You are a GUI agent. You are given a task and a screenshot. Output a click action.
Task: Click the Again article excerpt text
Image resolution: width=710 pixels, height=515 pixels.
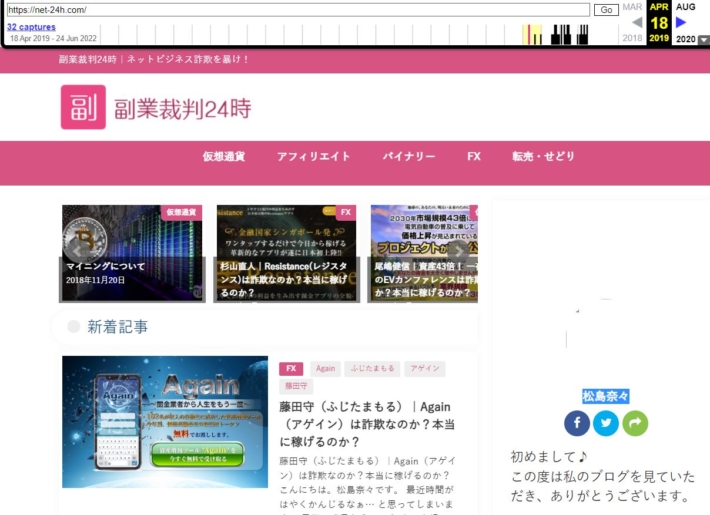367,485
